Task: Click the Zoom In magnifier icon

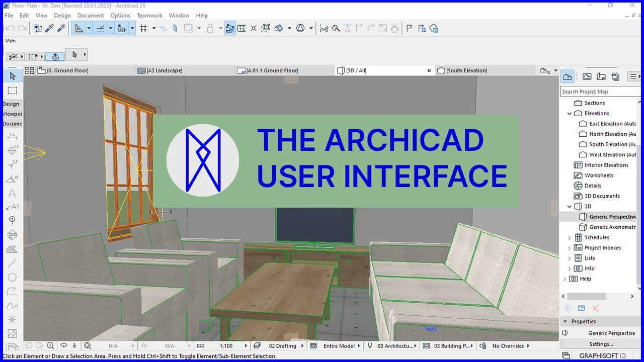Action: (50, 346)
